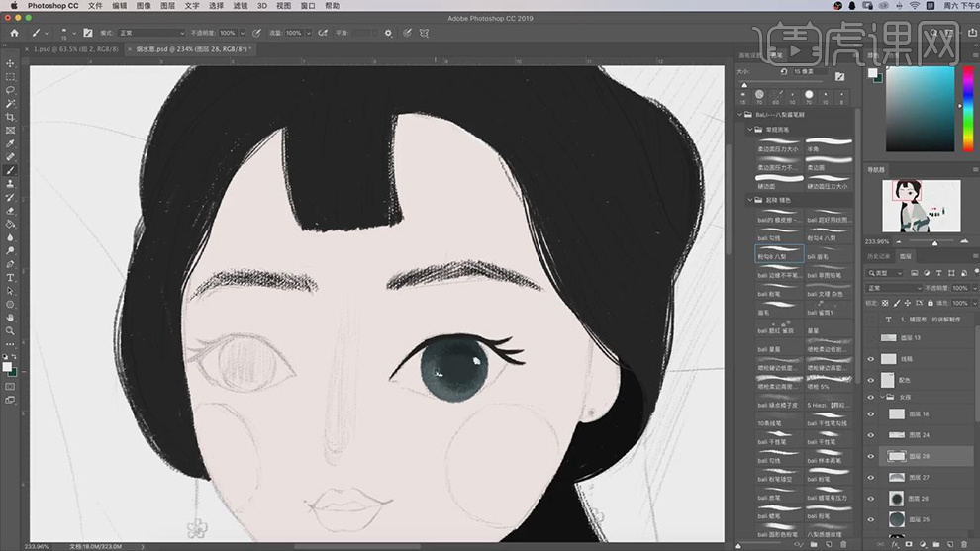
Task: Open the painting mode 正常 dropdown
Action: coord(151,33)
